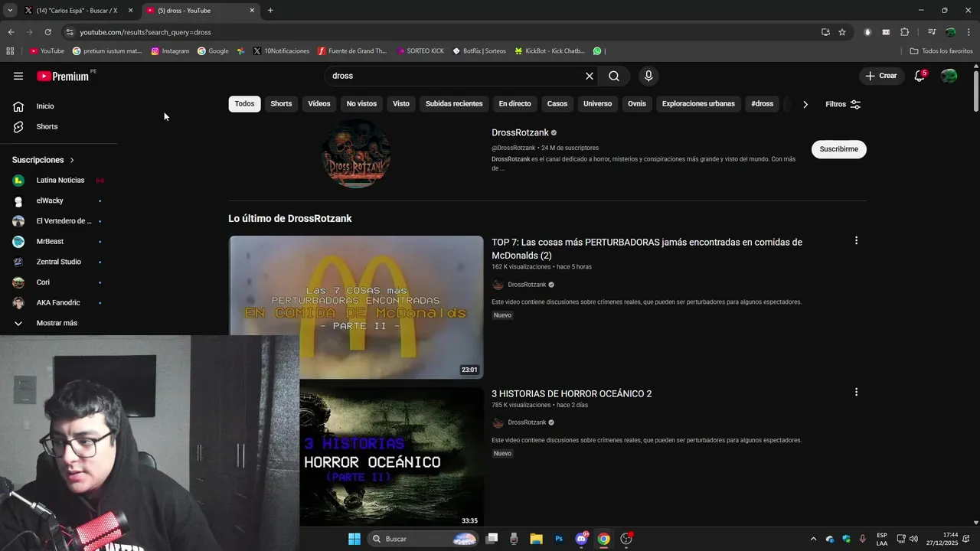Open options for Horror Oceánico video
This screenshot has width=980, height=551.
(x=856, y=392)
